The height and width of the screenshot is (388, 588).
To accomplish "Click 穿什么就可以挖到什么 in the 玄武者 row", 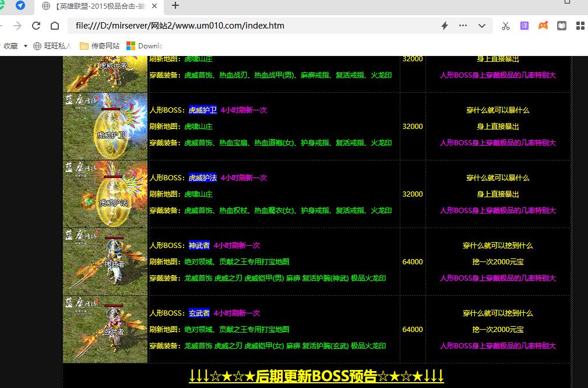I will point(498,313).
